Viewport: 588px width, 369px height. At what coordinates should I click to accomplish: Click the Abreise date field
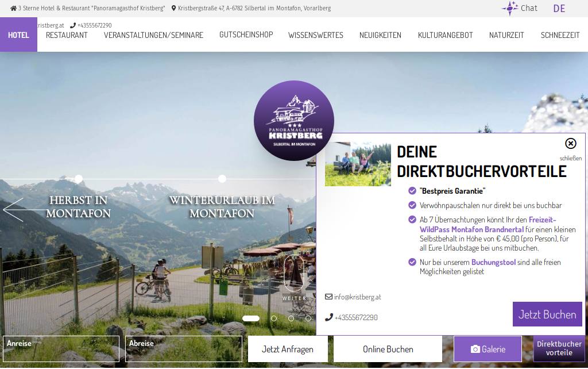184,349
